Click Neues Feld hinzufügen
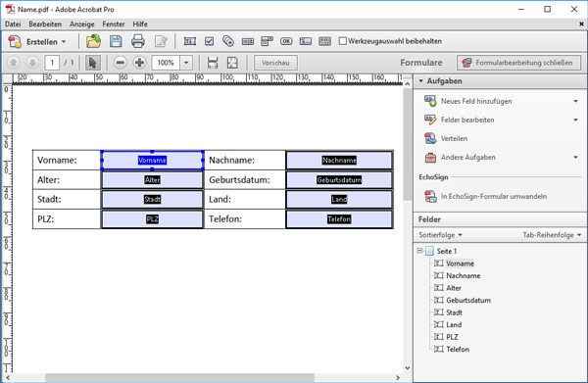 [x=476, y=101]
